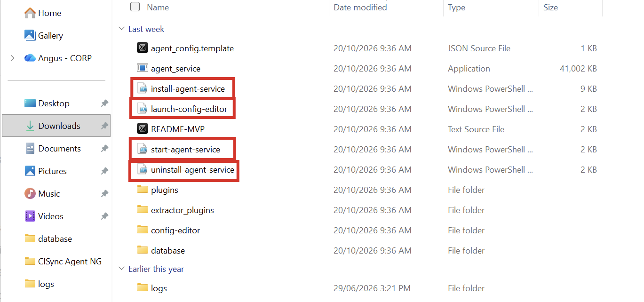Open the logs folder in the sidebar
The width and height of the screenshot is (644, 302).
(x=39, y=284)
